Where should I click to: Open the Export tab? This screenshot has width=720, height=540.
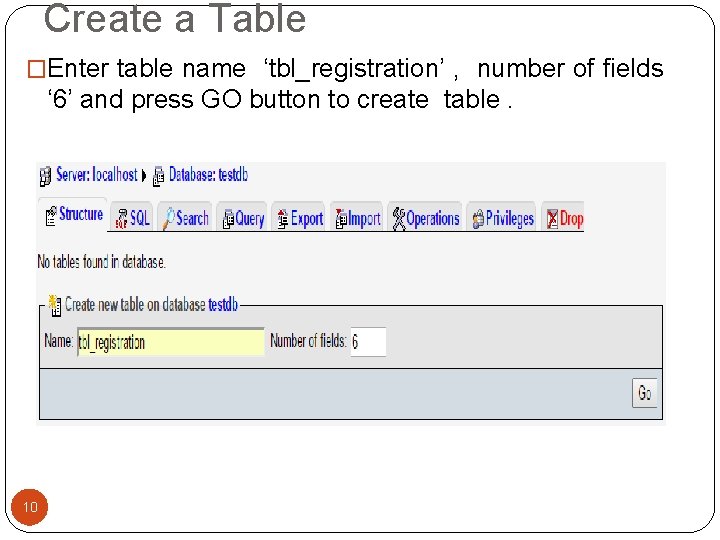[298, 218]
